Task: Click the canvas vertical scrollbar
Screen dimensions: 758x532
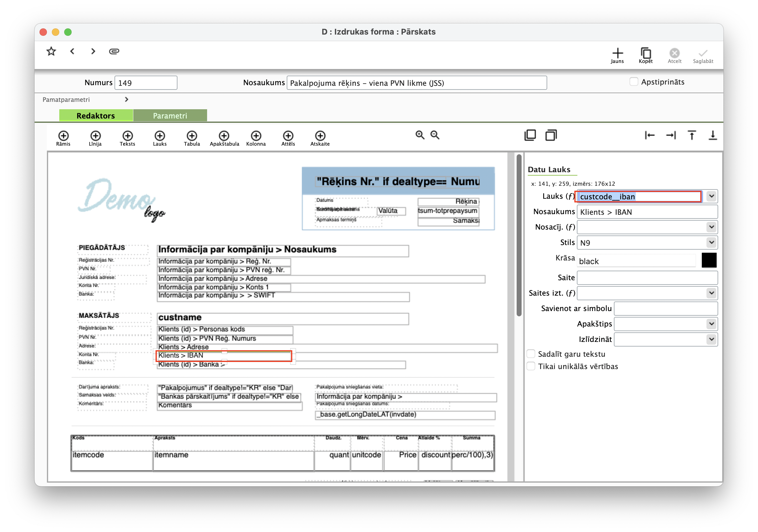Action: [x=519, y=235]
